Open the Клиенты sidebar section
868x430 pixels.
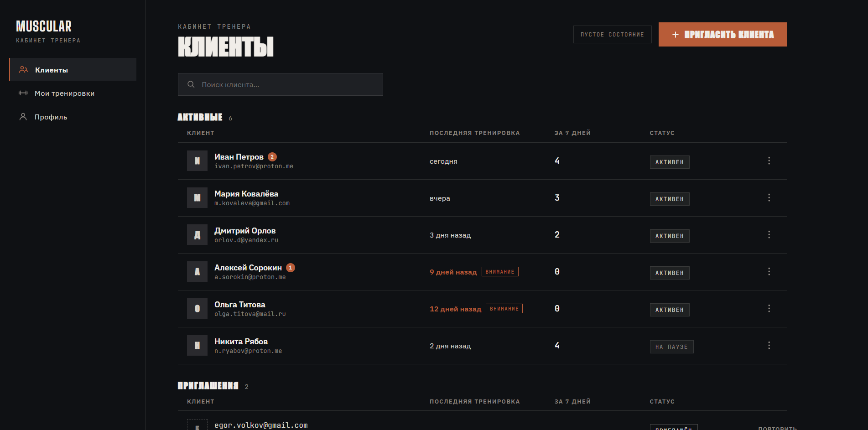pos(73,69)
